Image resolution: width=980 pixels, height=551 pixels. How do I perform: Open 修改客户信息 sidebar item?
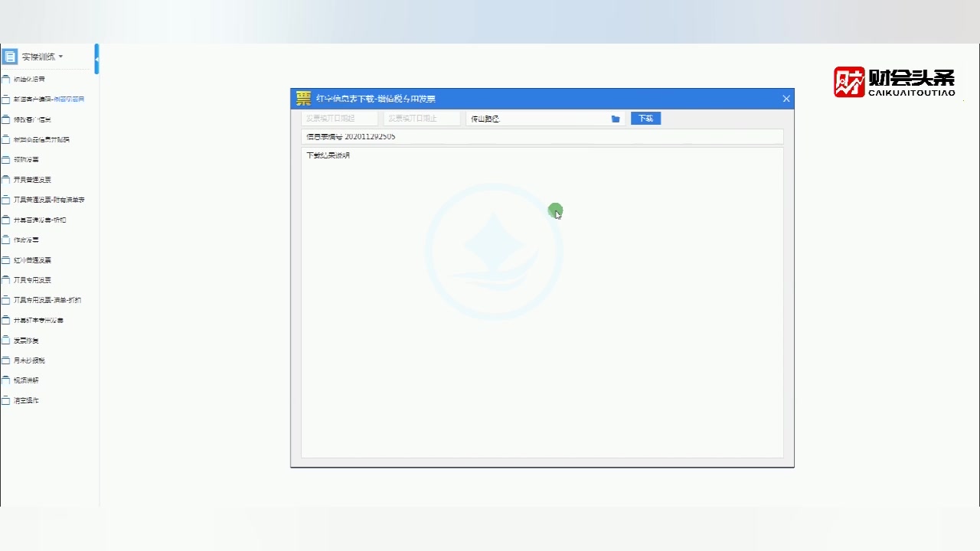32,119
